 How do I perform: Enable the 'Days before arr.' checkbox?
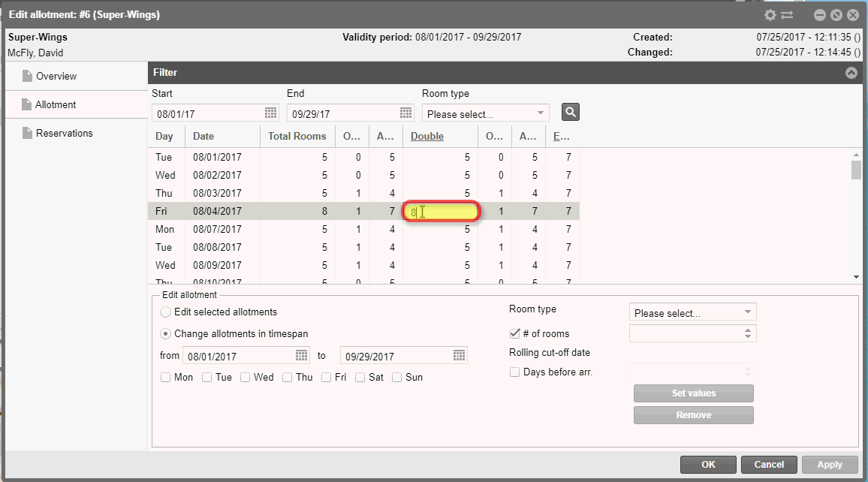click(x=515, y=372)
